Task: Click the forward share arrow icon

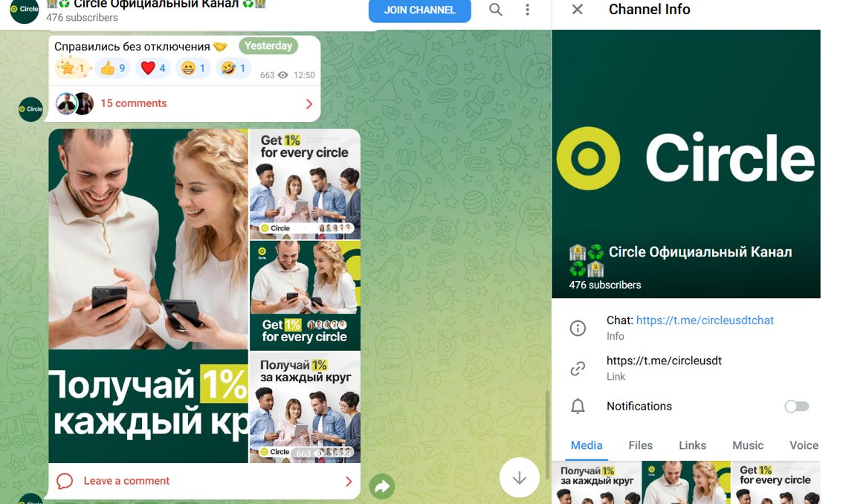Action: (x=382, y=487)
